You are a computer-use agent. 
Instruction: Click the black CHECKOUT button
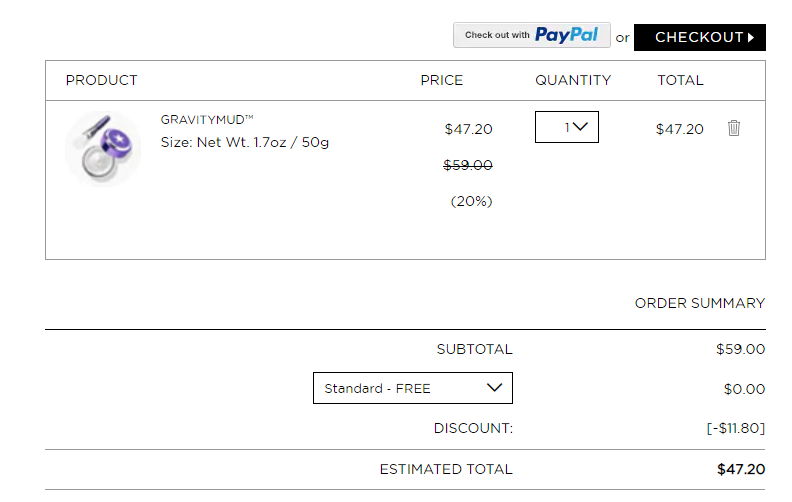pyautogui.click(x=700, y=37)
